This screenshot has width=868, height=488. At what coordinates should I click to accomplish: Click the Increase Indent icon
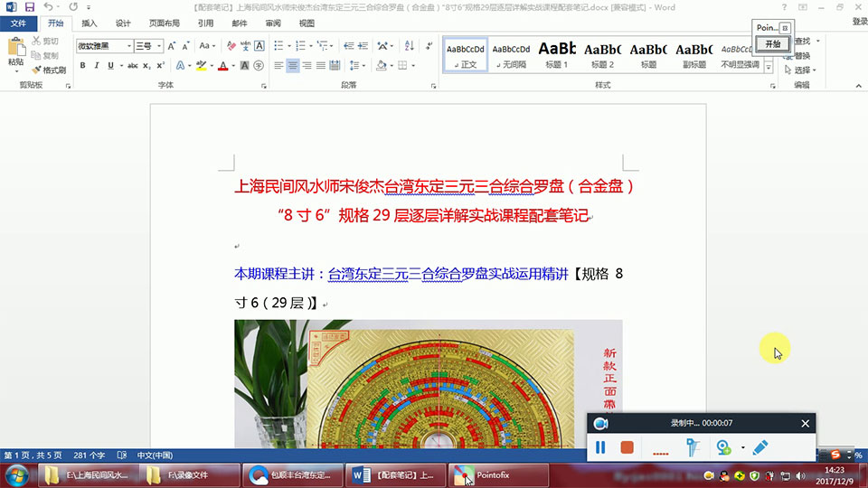tap(363, 46)
